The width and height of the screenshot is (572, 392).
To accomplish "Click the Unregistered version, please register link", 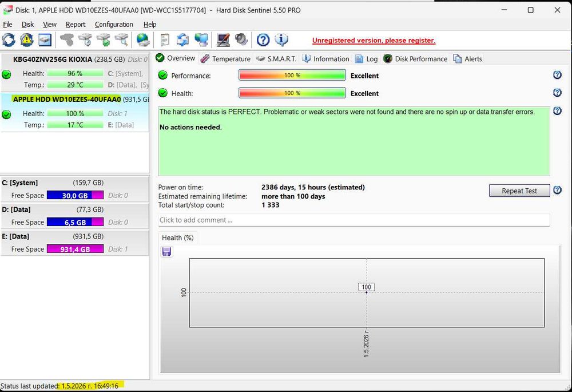I will pyautogui.click(x=374, y=41).
